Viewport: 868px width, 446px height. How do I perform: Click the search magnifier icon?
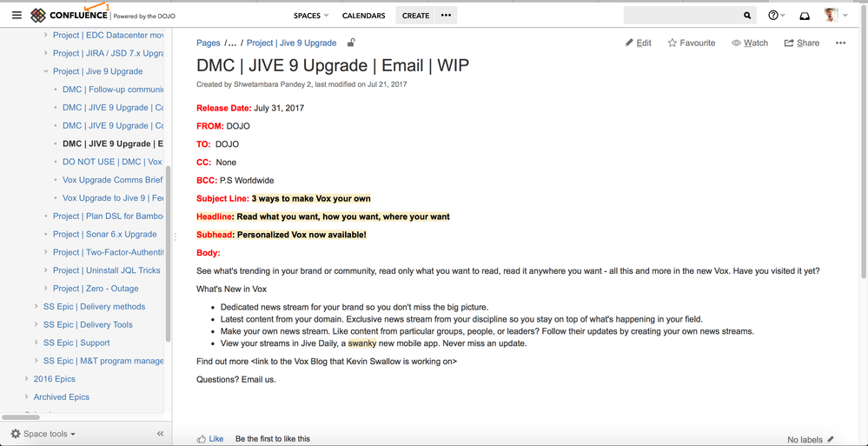pyautogui.click(x=747, y=16)
